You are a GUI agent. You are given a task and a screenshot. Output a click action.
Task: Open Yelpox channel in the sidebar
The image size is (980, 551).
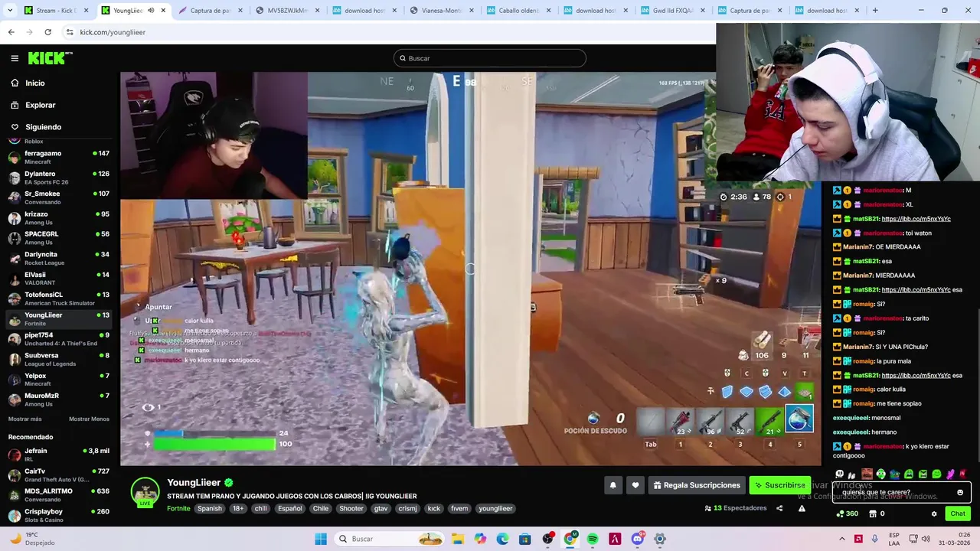[x=58, y=380]
